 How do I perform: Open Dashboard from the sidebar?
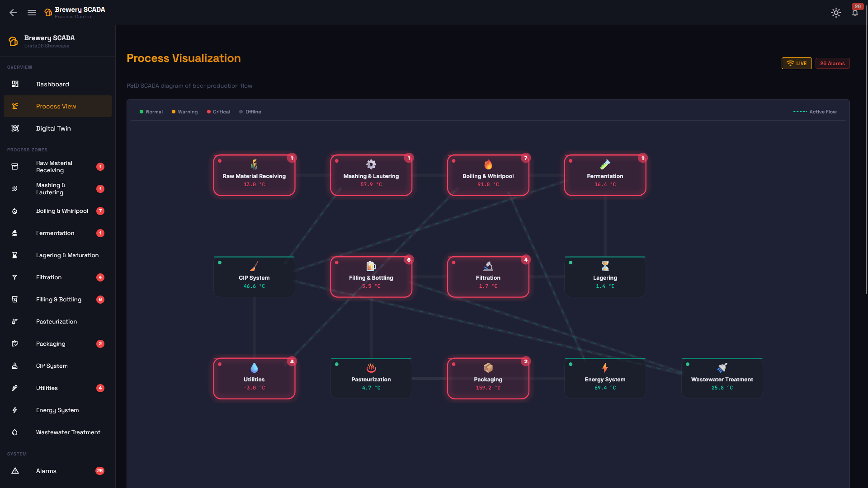click(x=57, y=84)
